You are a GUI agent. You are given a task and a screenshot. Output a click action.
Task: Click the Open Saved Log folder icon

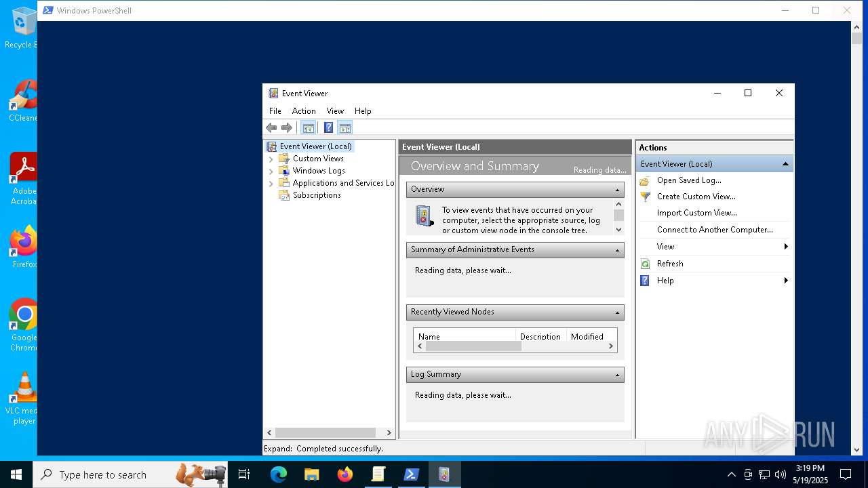[645, 180]
